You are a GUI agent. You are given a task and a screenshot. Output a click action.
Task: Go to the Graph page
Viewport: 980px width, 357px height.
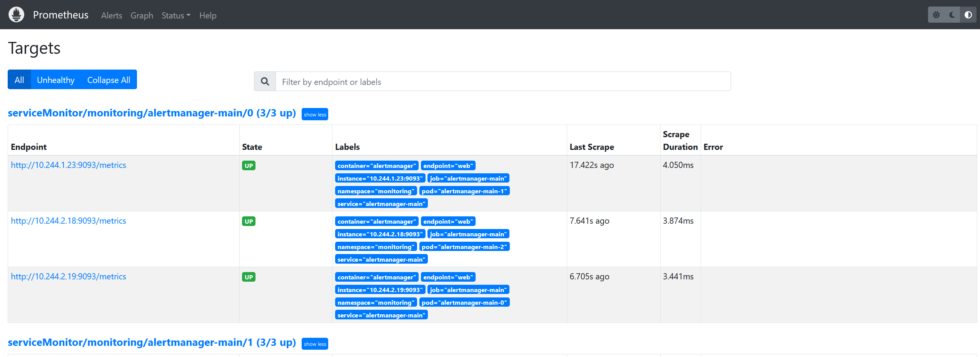point(142,15)
